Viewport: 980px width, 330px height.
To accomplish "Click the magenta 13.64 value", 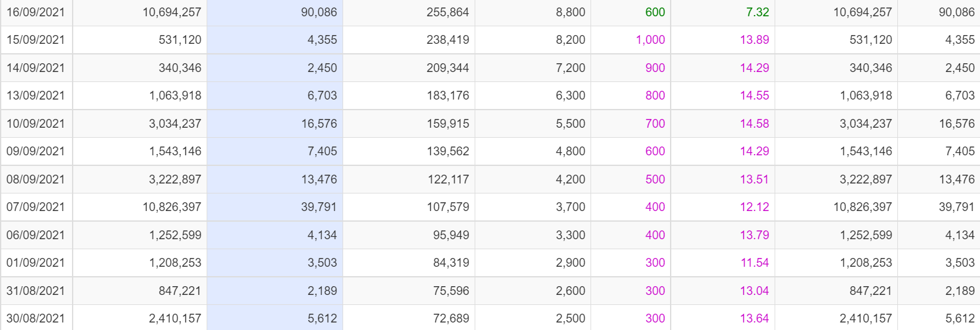I will click(x=754, y=318).
